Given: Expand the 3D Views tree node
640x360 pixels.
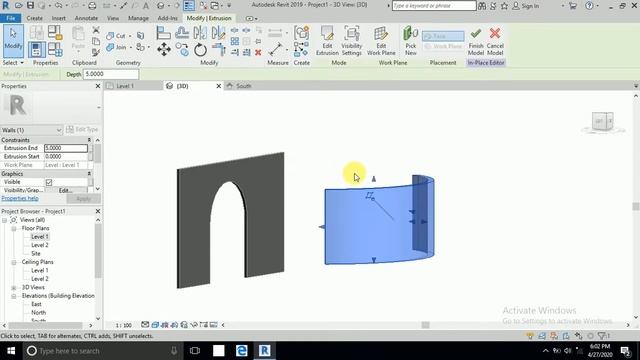Looking at the screenshot, I should [13, 288].
